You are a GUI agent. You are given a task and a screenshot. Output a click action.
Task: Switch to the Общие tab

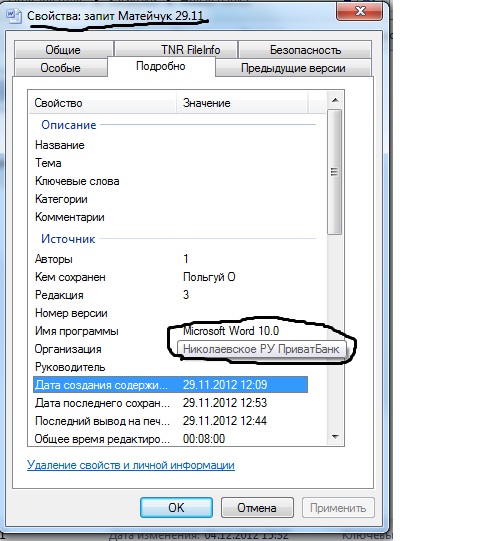[x=63, y=50]
